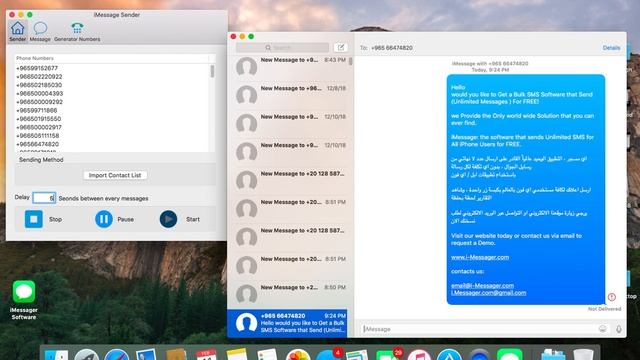Click avatar of the 8:43 PM conversation

(x=247, y=67)
